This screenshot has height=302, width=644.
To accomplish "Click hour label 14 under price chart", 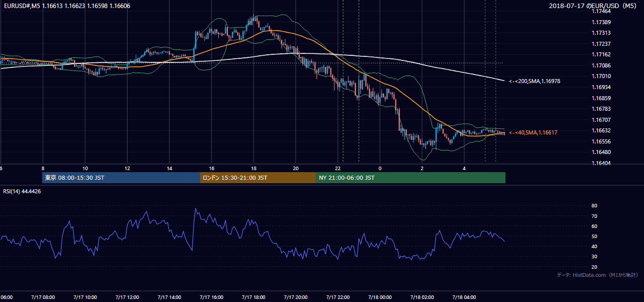I will click(169, 168).
